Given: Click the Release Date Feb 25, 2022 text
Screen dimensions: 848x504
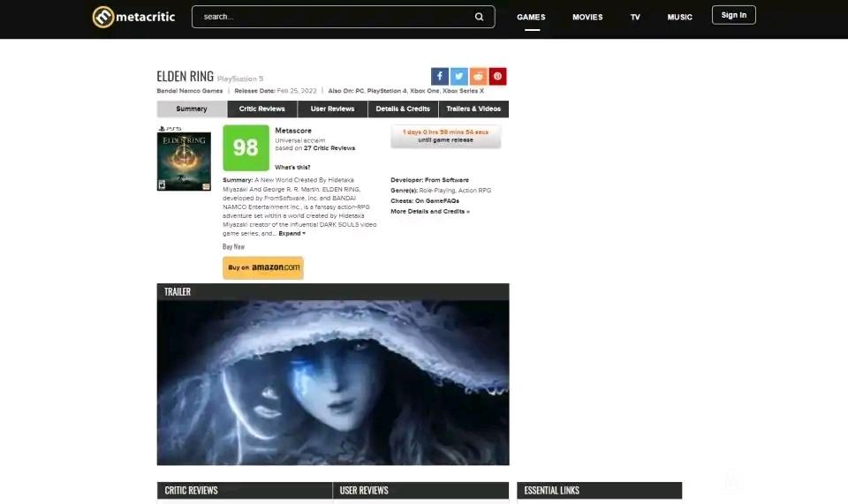Looking at the screenshot, I should point(276,91).
